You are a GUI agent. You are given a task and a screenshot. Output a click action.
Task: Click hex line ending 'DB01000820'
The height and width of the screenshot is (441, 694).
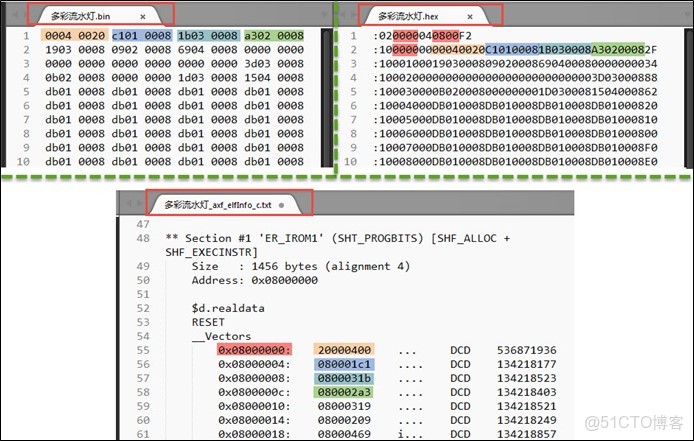click(515, 105)
